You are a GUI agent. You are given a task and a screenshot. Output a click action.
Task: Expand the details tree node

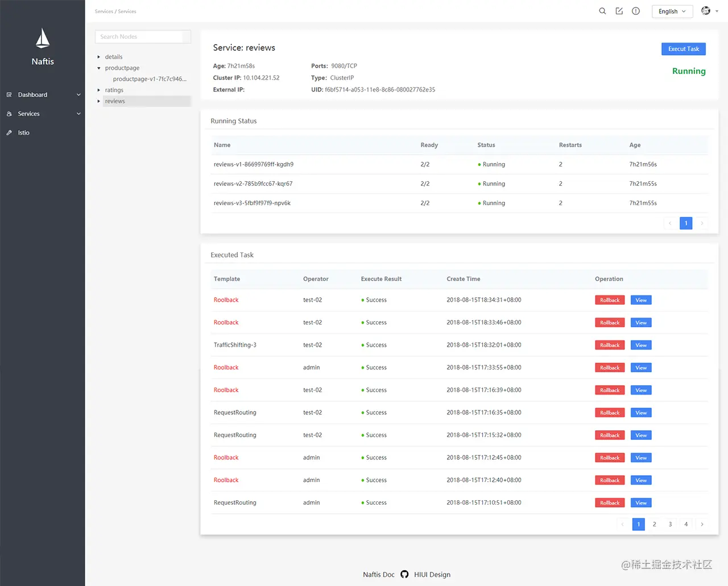coord(99,57)
